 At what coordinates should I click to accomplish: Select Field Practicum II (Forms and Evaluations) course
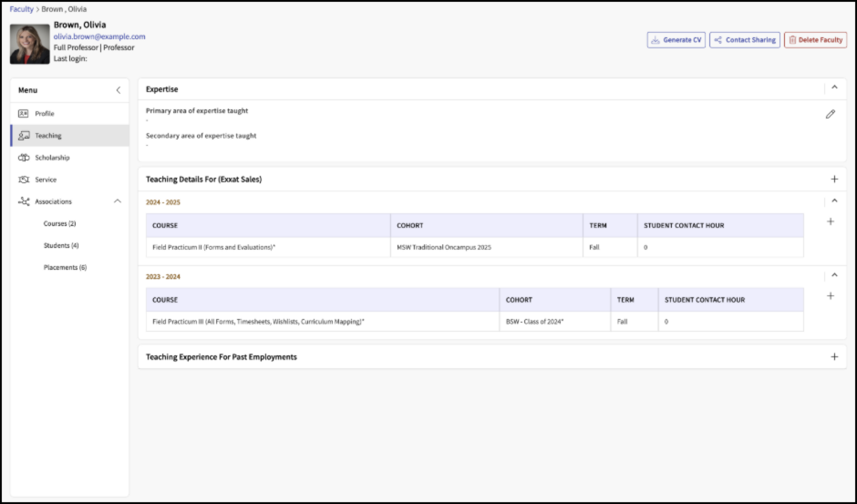click(214, 247)
